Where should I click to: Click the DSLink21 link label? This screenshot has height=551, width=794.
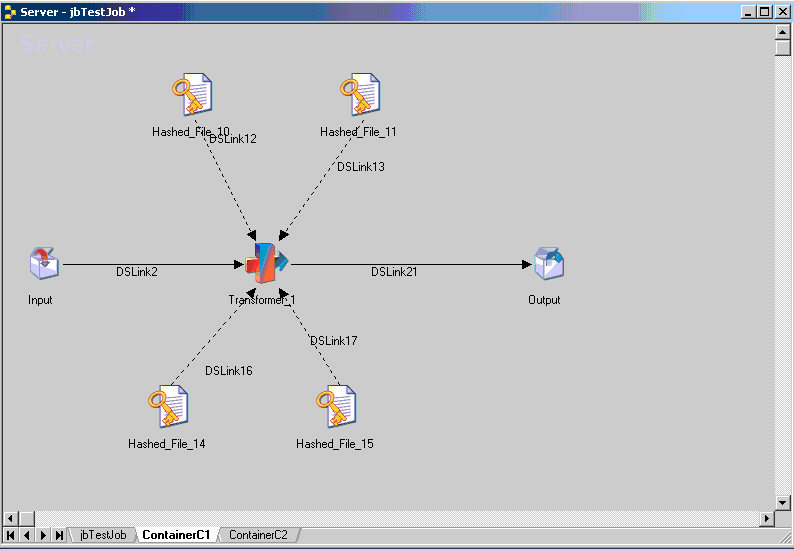tap(394, 272)
